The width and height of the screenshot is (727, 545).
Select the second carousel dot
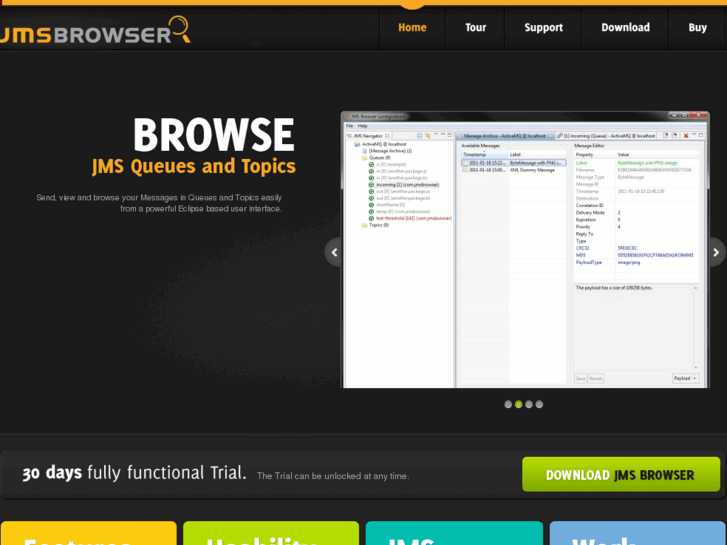(x=518, y=404)
